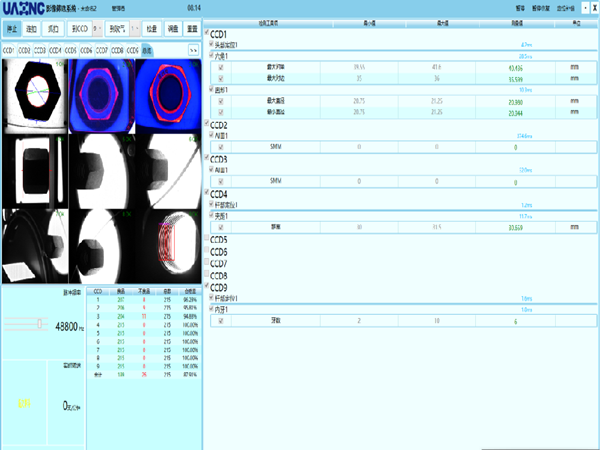
Task: Close the application window with X
Action: [590, 6]
